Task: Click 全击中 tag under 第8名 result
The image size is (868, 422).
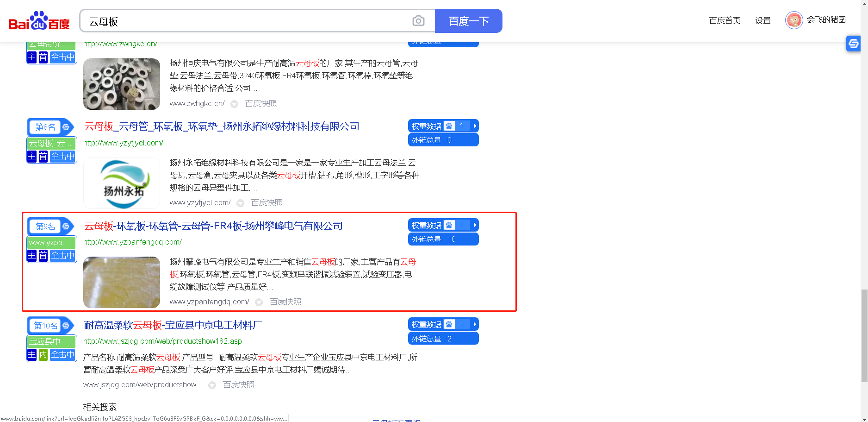Action: coord(62,156)
